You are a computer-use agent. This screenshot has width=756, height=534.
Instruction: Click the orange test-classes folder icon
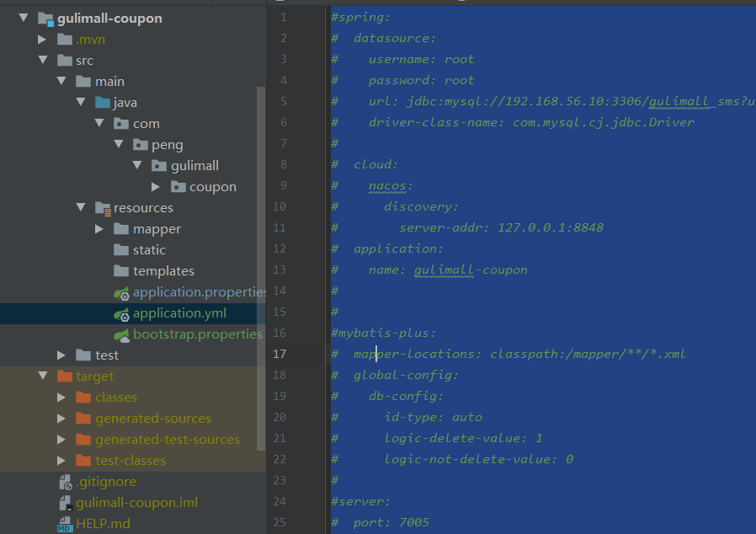coord(83,460)
